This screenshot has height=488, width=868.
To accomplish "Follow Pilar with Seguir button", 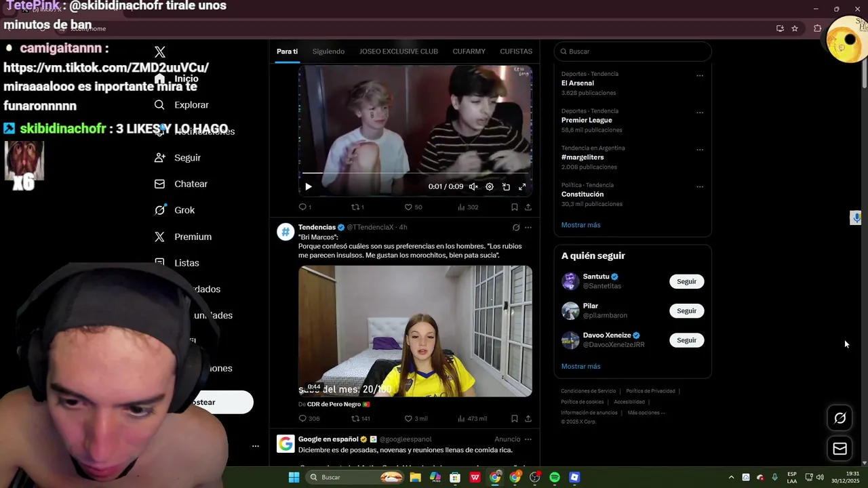I will [x=686, y=310].
